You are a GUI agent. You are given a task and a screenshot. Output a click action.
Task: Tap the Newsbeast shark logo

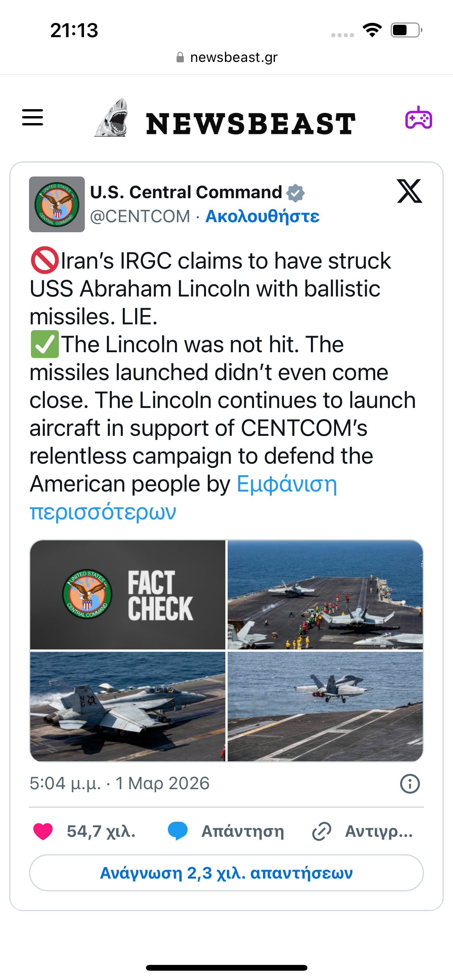coord(112,118)
